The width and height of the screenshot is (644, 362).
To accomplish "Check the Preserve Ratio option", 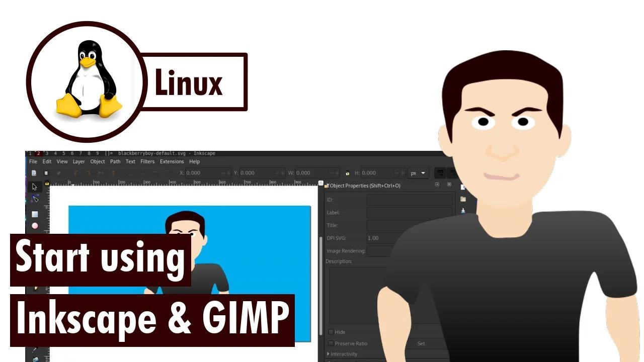I will pyautogui.click(x=331, y=343).
